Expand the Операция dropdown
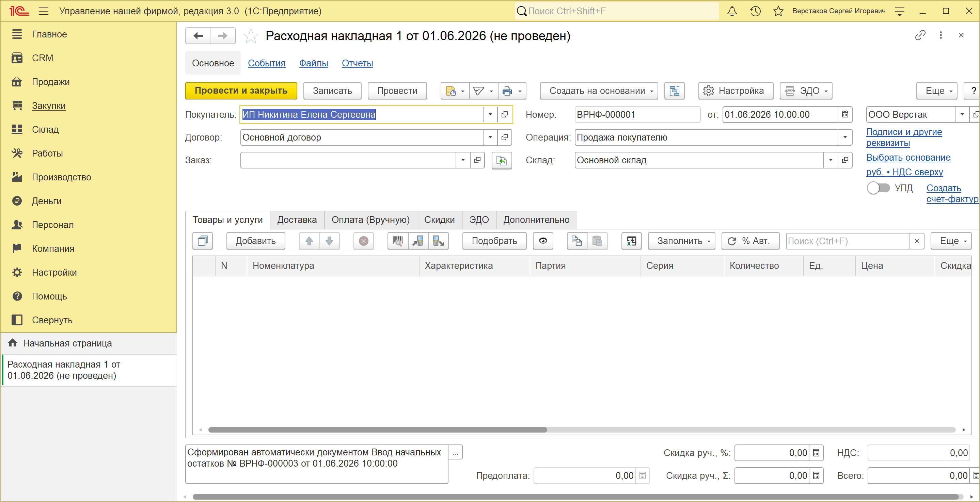Viewport: 980px width, 502px height. [x=845, y=137]
